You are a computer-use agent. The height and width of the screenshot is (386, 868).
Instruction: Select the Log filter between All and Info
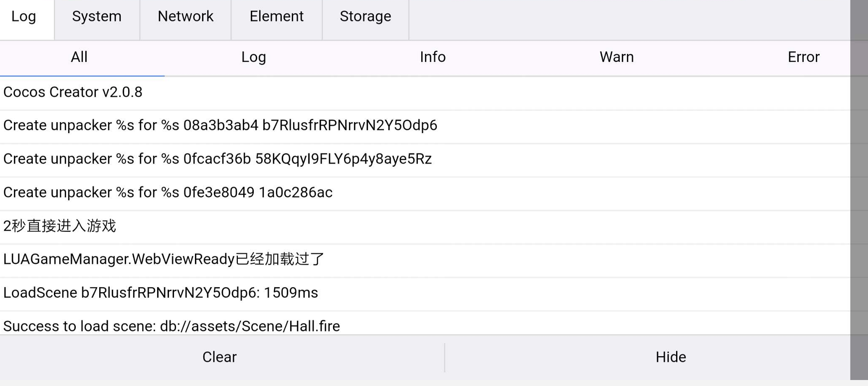point(253,57)
